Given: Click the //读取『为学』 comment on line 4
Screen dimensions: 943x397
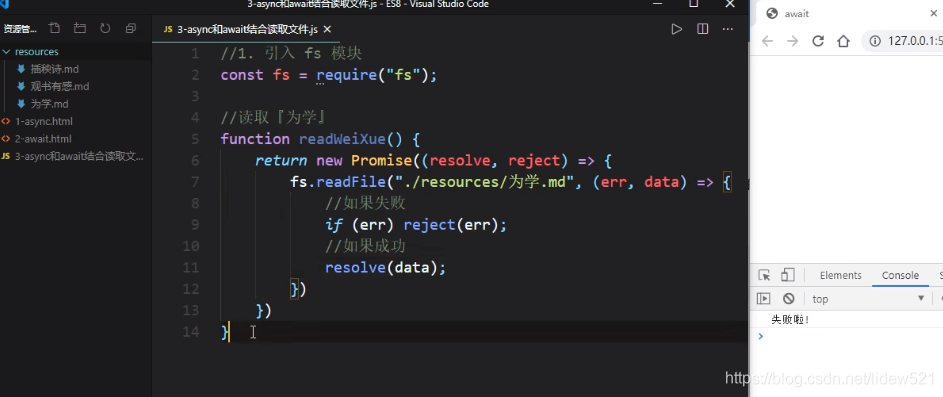Looking at the screenshot, I should click(x=273, y=118).
